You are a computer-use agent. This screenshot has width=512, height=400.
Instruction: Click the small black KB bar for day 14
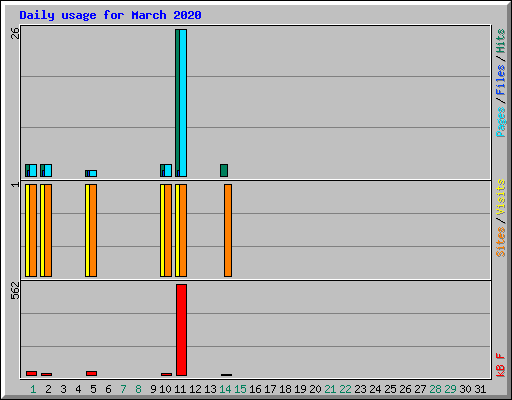click(226, 375)
